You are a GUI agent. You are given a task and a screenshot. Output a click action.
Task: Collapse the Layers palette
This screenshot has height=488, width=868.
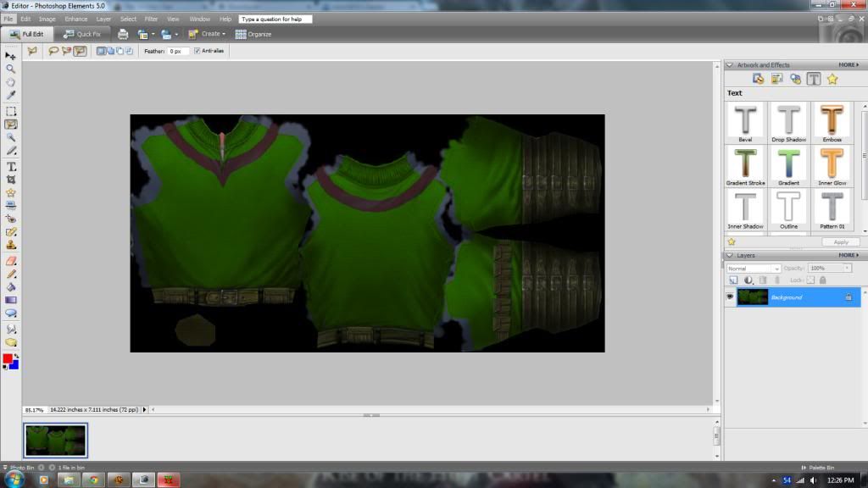pos(730,256)
